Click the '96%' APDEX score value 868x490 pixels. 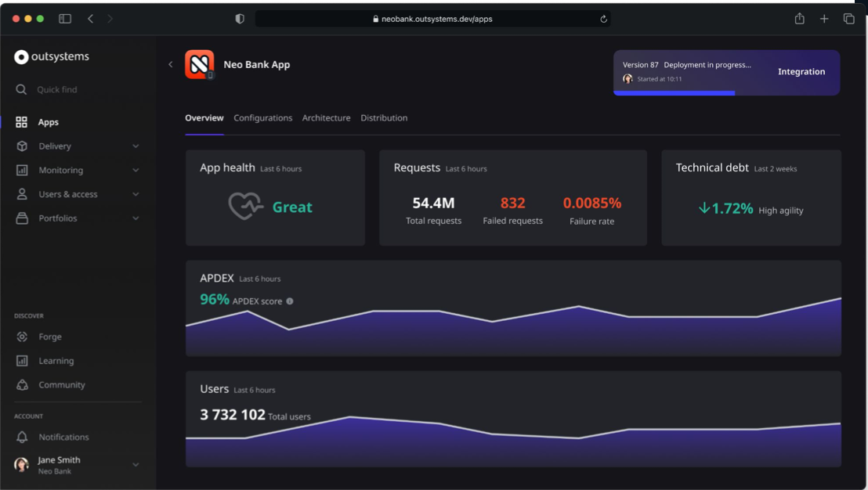214,299
